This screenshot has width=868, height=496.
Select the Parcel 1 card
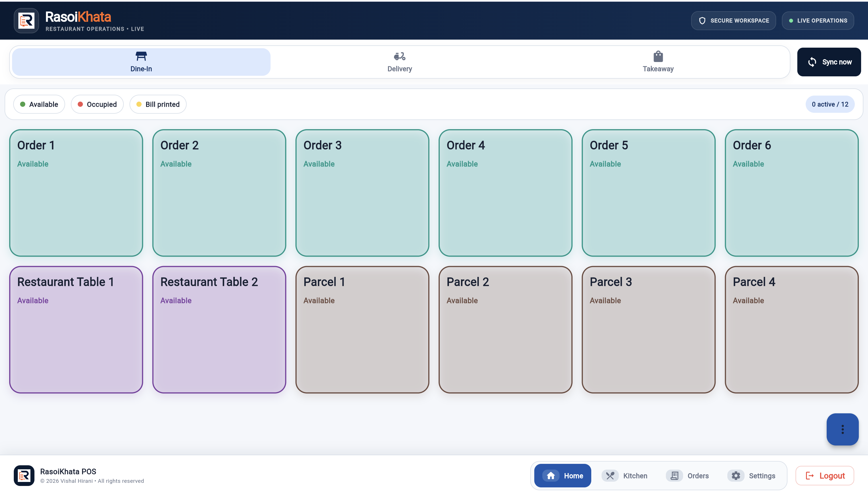pos(362,330)
